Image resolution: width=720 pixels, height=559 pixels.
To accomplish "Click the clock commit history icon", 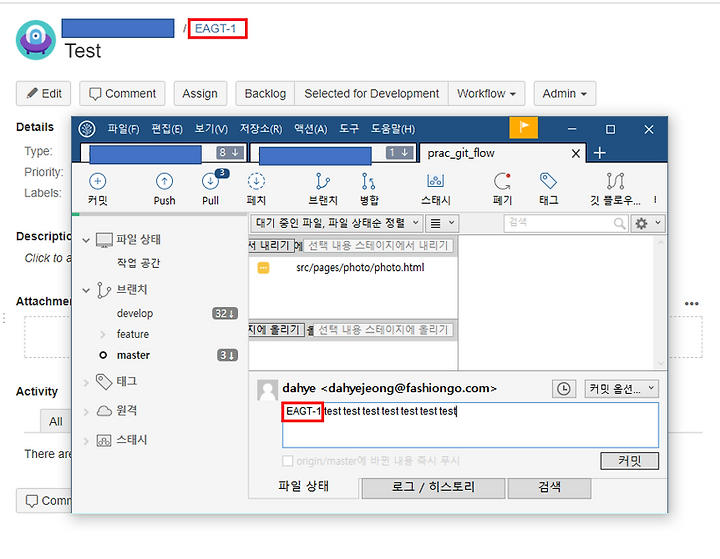I will click(563, 389).
